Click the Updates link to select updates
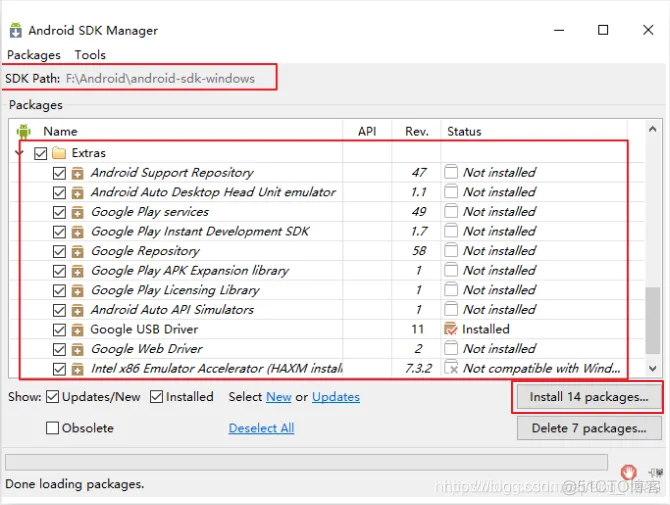Screen dimensions: 670x505 (335, 397)
